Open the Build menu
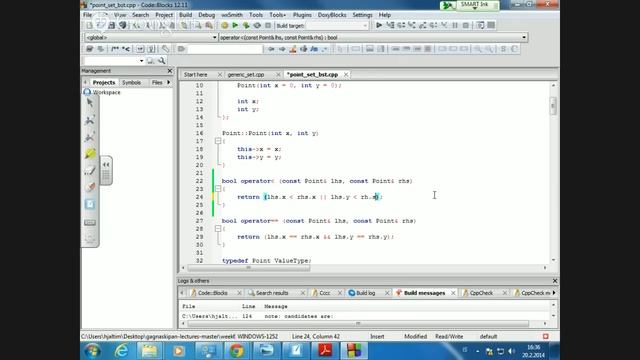Image resolution: width=640 pixels, height=360 pixels. (x=185, y=15)
